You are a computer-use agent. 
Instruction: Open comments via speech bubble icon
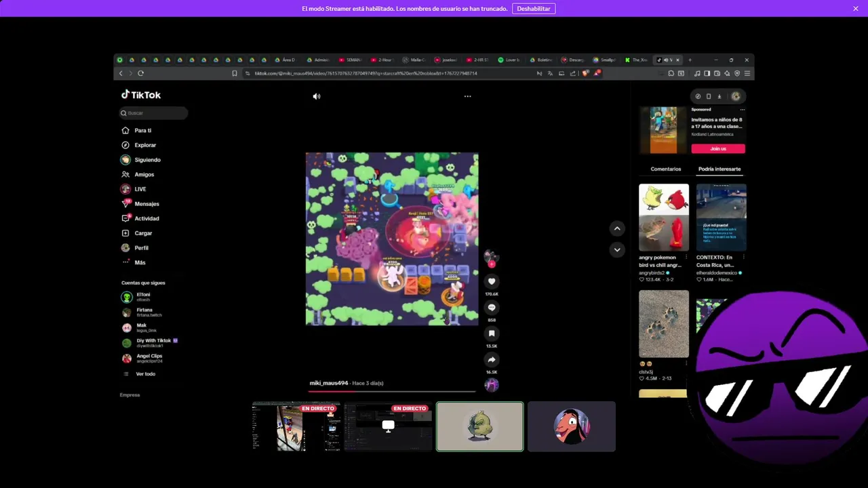(x=492, y=308)
